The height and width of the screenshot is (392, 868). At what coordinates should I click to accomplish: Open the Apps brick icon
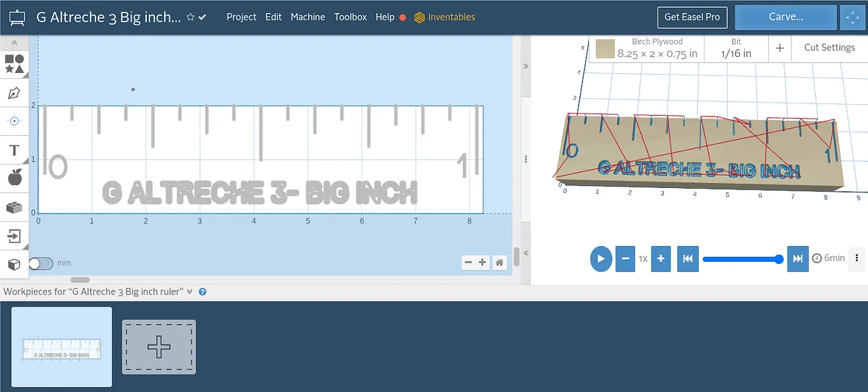[x=14, y=207]
